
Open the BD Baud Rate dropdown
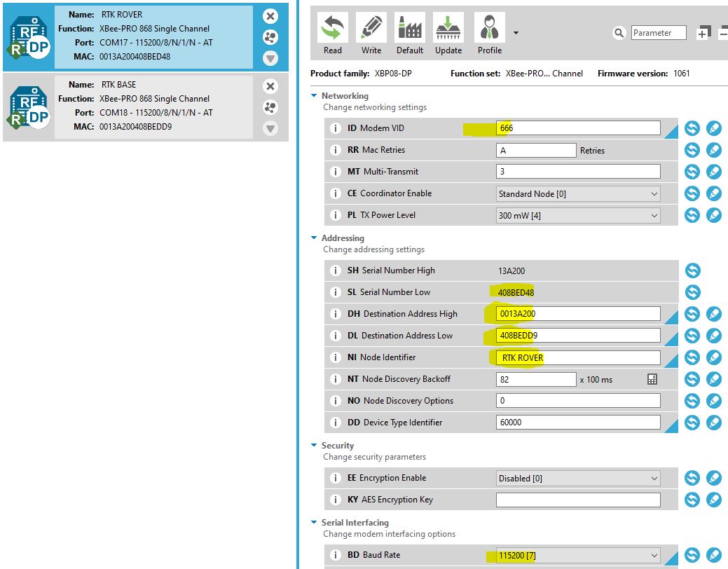click(x=578, y=555)
